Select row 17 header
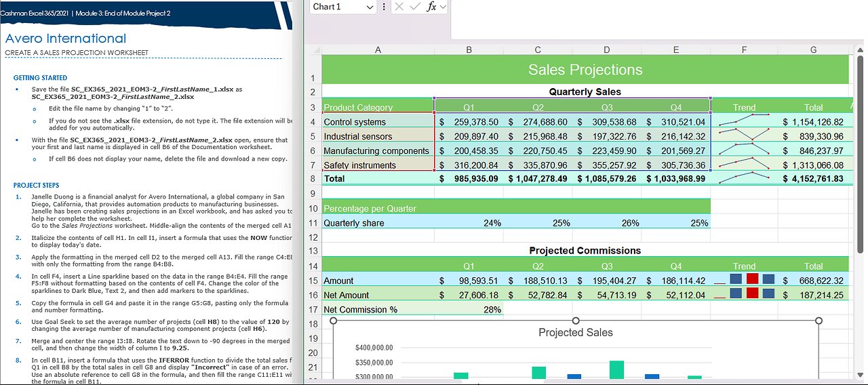Image resolution: width=868 pixels, height=385 pixels. [x=313, y=310]
